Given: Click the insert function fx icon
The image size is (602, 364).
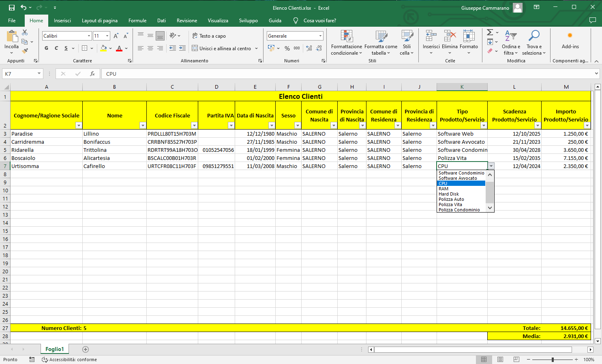Looking at the screenshot, I should point(92,74).
